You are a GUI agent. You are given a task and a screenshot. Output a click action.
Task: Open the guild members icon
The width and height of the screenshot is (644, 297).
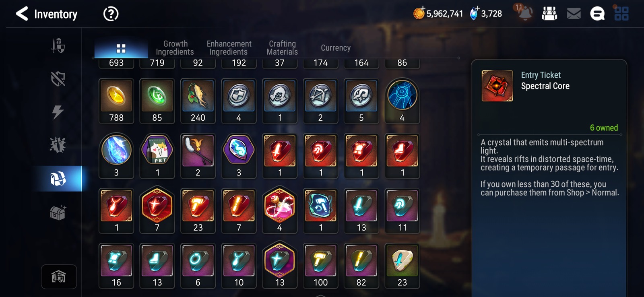tap(549, 14)
